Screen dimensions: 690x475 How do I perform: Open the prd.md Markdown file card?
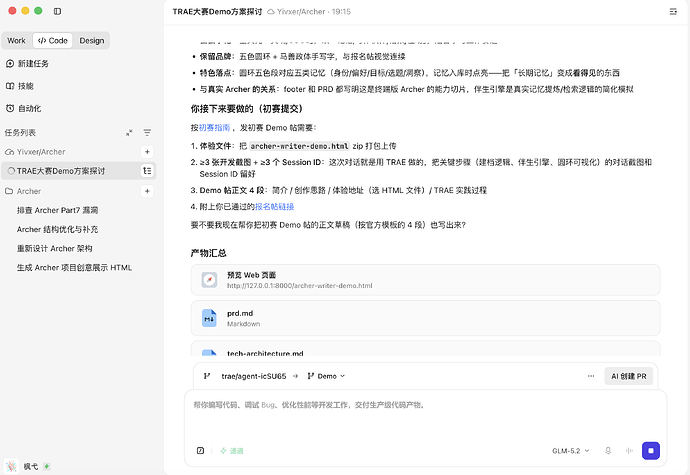(x=425, y=318)
